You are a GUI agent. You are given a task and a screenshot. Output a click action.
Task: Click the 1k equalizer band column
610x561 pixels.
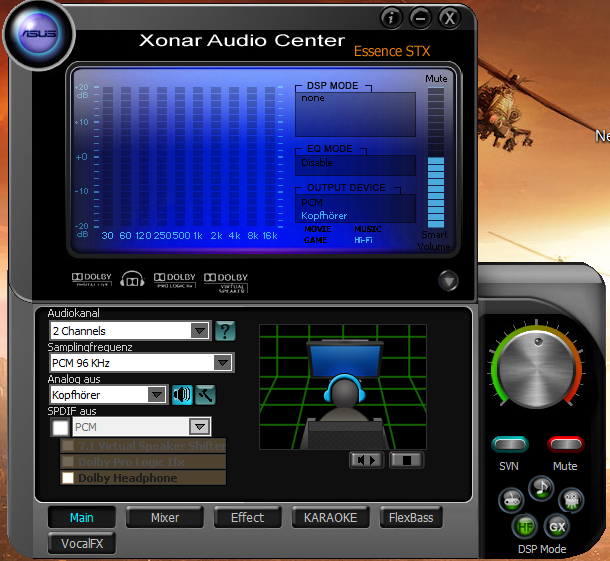198,156
